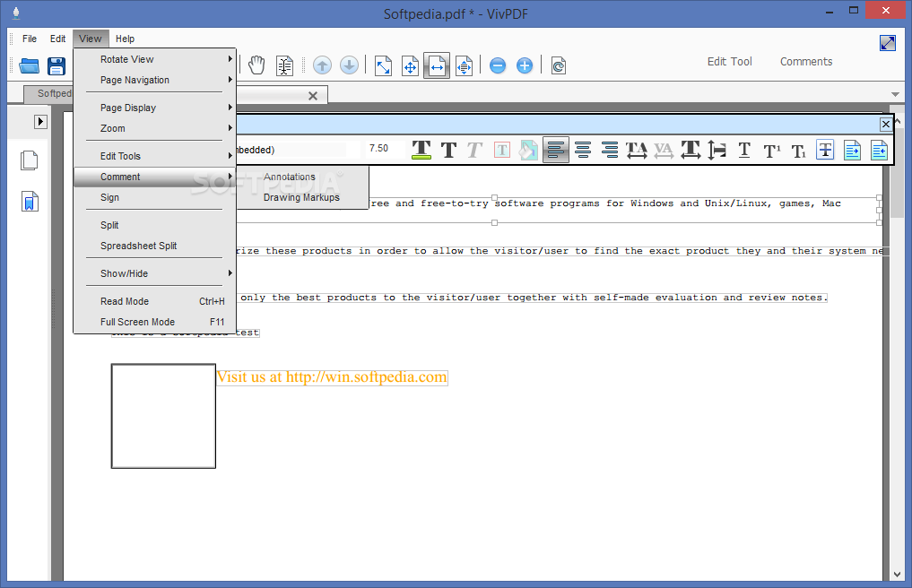Toggle underline text formatting

click(x=744, y=150)
